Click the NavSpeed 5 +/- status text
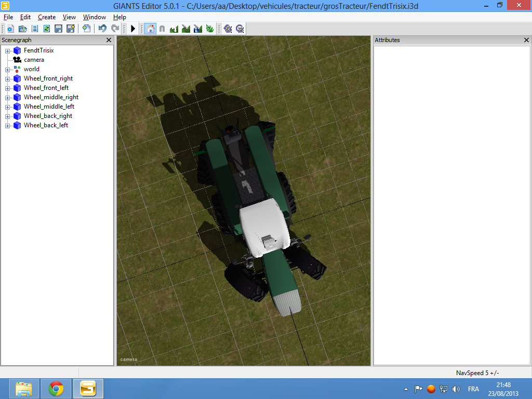Image resolution: width=532 pixels, height=399 pixels. point(477,373)
